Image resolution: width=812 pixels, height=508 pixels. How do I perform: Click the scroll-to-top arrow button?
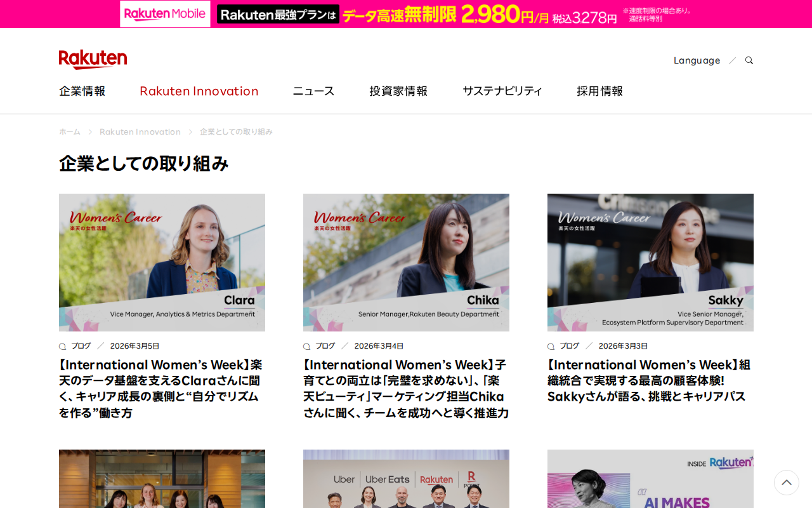point(787,483)
